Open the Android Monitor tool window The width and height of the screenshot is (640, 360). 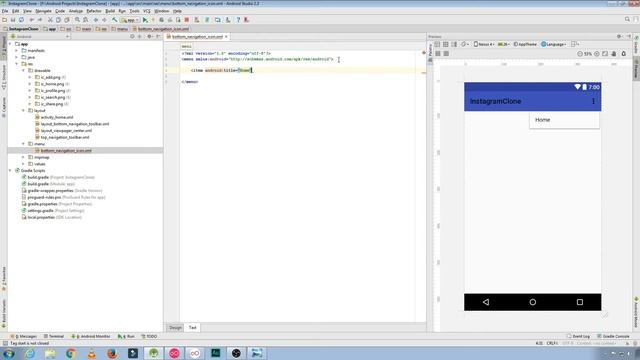pos(91,336)
